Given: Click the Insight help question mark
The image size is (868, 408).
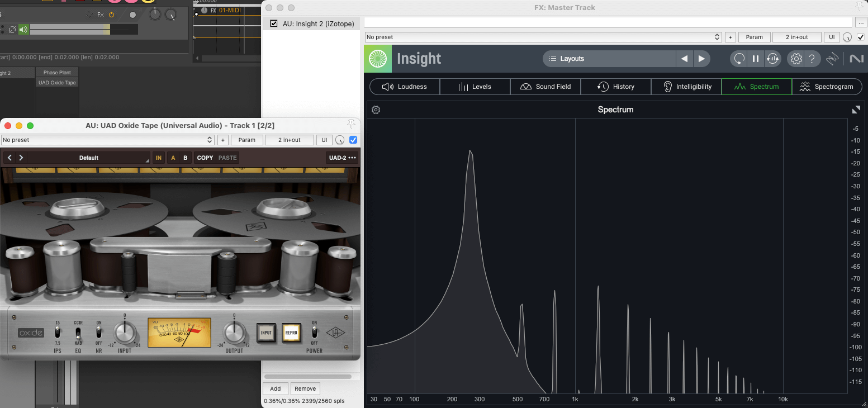Looking at the screenshot, I should coord(812,59).
